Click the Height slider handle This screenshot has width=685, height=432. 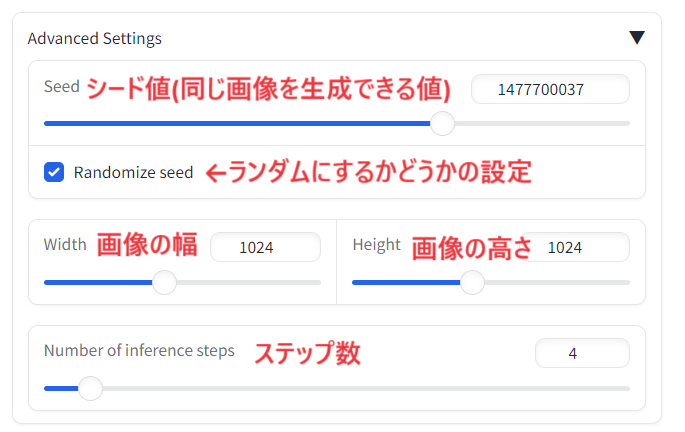click(472, 282)
